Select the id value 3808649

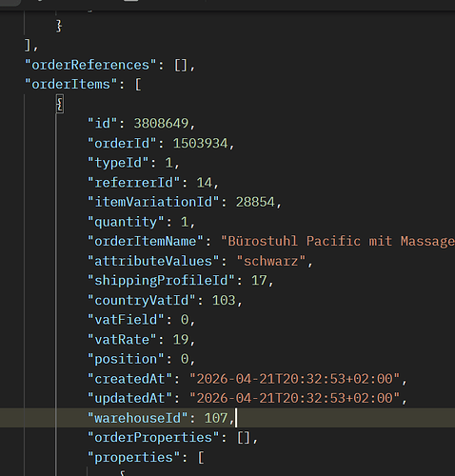pos(161,124)
